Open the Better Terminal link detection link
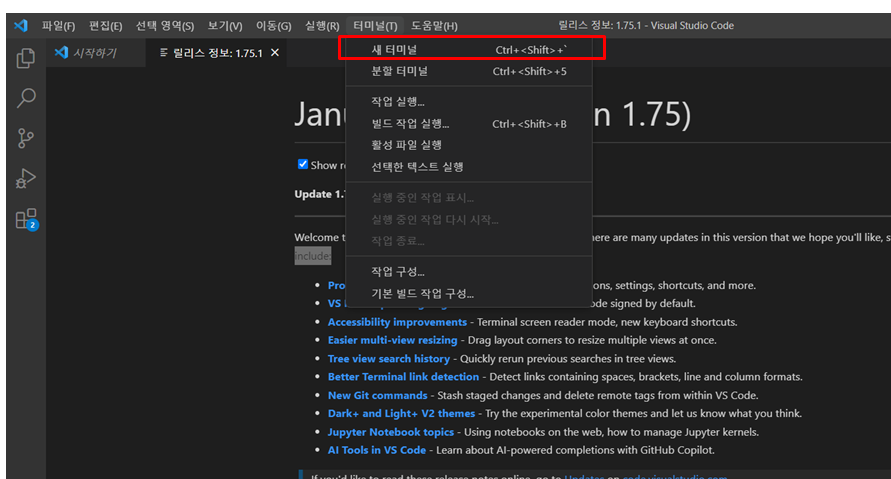Viewport: 891px width, 479px height. [x=403, y=377]
